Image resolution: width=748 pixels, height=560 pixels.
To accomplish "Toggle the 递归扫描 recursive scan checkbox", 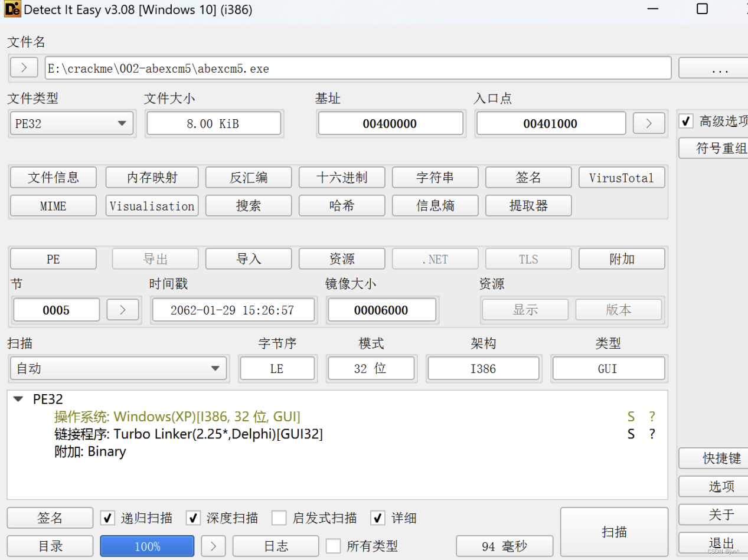I will pos(107,518).
